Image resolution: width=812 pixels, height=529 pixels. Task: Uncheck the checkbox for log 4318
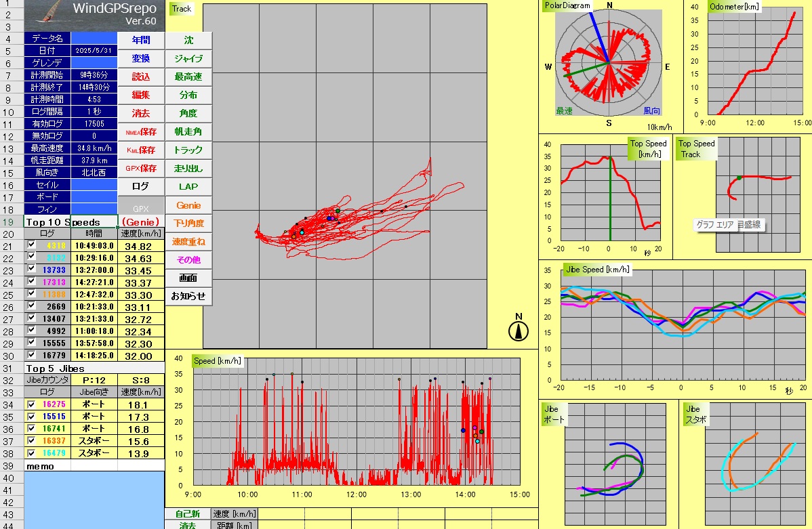coord(32,245)
